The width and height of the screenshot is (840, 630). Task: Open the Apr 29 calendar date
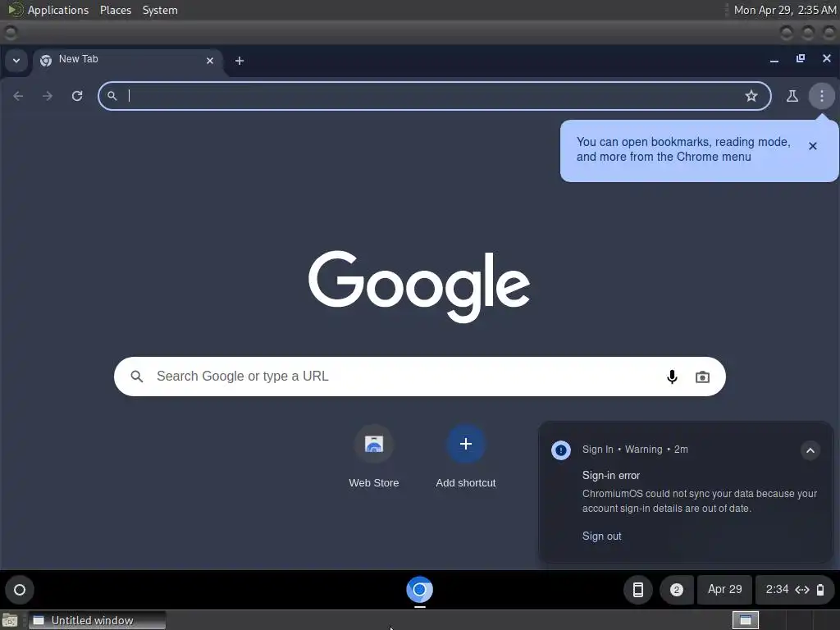[x=725, y=589]
